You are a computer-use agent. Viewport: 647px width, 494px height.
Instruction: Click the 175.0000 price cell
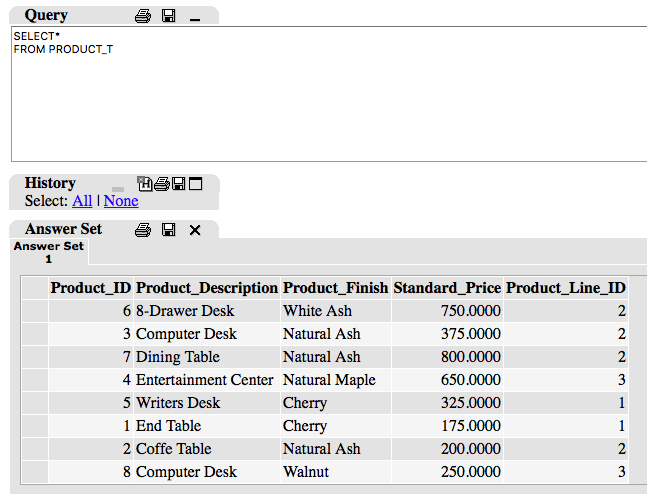coord(447,426)
